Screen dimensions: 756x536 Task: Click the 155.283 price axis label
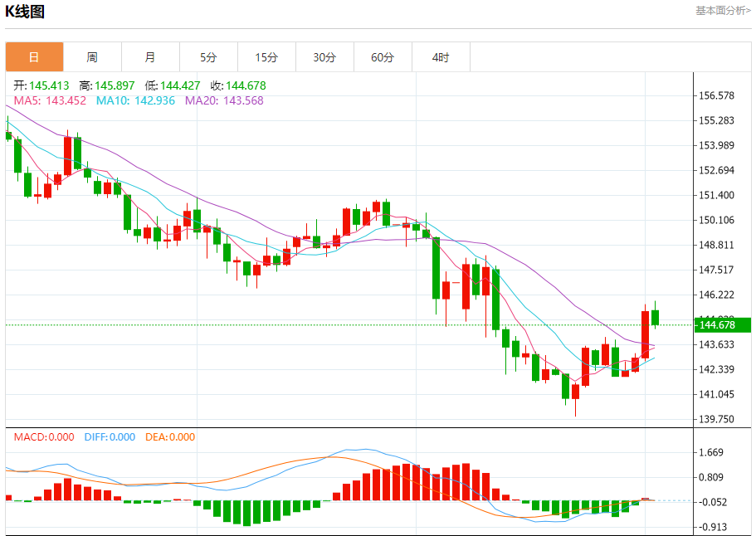click(716, 120)
